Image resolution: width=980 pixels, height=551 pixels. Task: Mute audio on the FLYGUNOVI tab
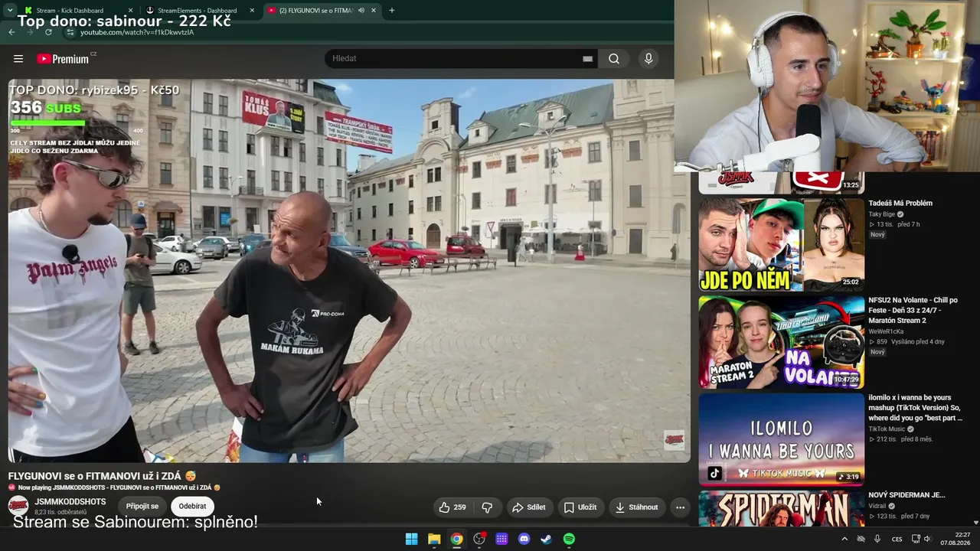point(361,11)
